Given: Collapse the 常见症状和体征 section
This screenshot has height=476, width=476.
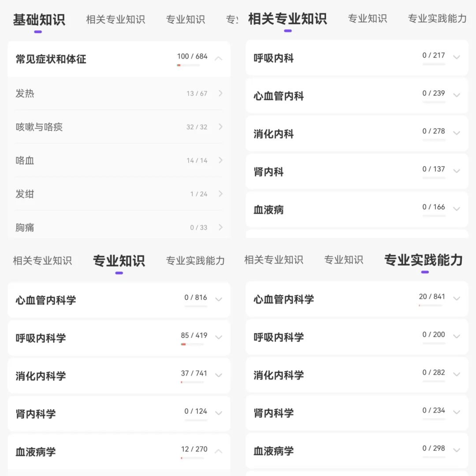Looking at the screenshot, I should (x=219, y=59).
